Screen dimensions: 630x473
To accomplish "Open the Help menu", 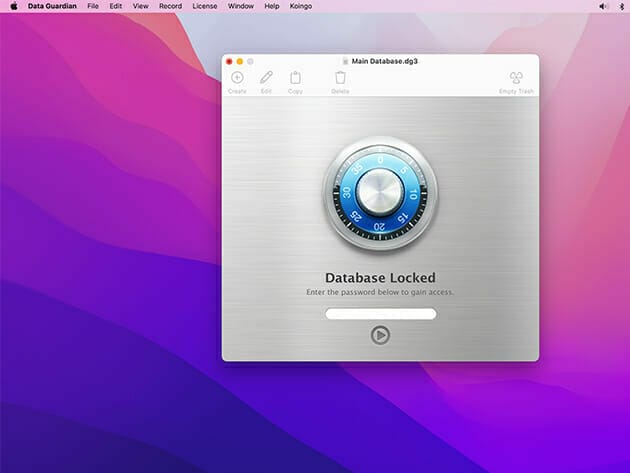I will pyautogui.click(x=272, y=6).
